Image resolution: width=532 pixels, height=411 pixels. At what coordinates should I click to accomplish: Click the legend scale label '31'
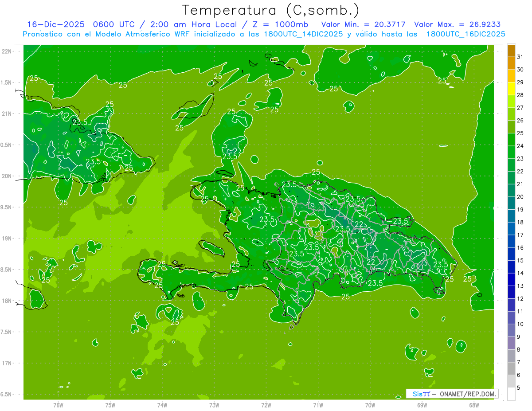click(520, 57)
